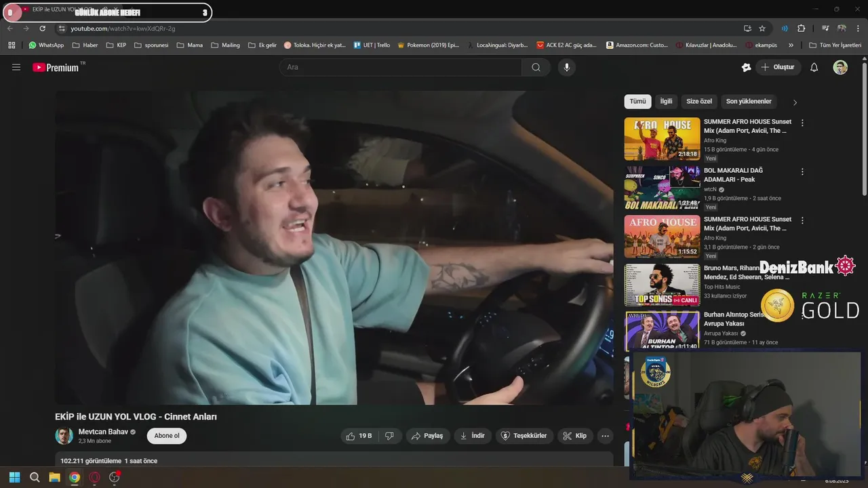Viewport: 868px width, 488px height.
Task: Click the Paylaş share button
Action: [x=427, y=436]
